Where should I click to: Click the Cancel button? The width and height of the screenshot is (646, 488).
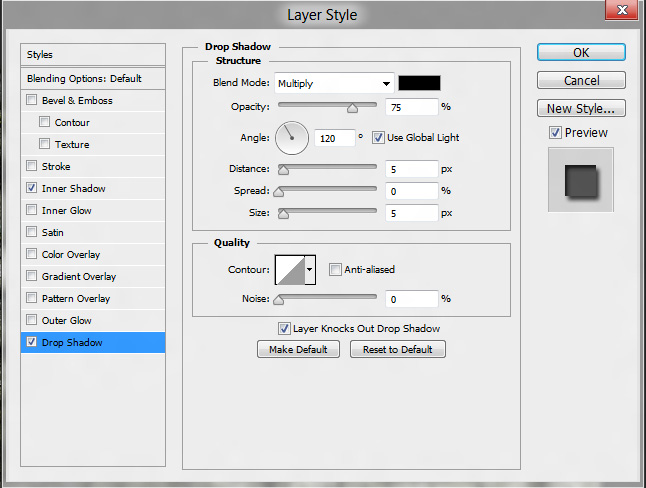[x=581, y=80]
